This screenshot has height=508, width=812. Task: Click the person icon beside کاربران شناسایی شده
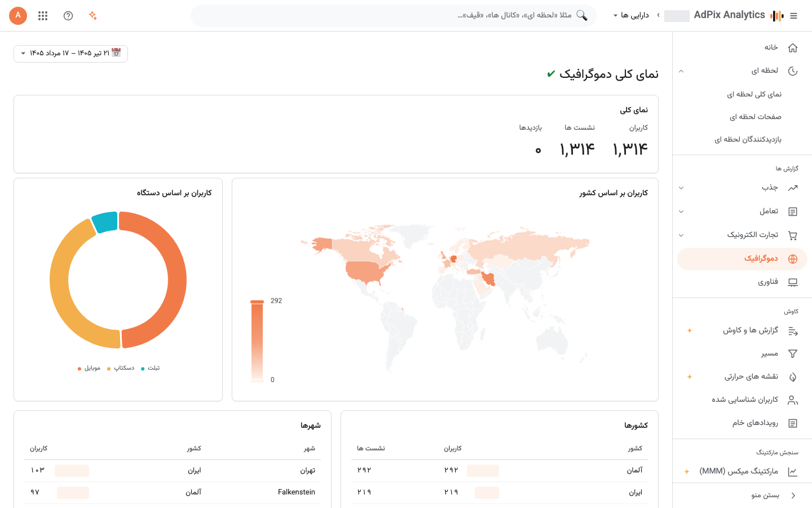[793, 400]
